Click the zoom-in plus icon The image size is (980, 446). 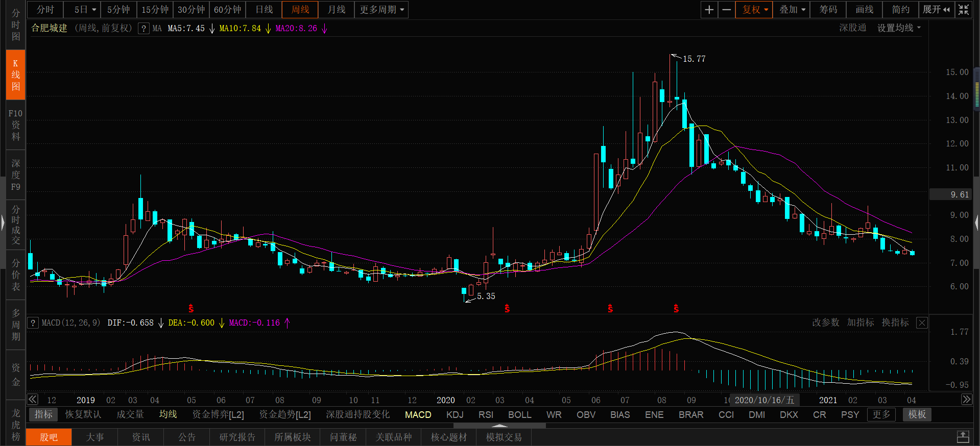[709, 10]
